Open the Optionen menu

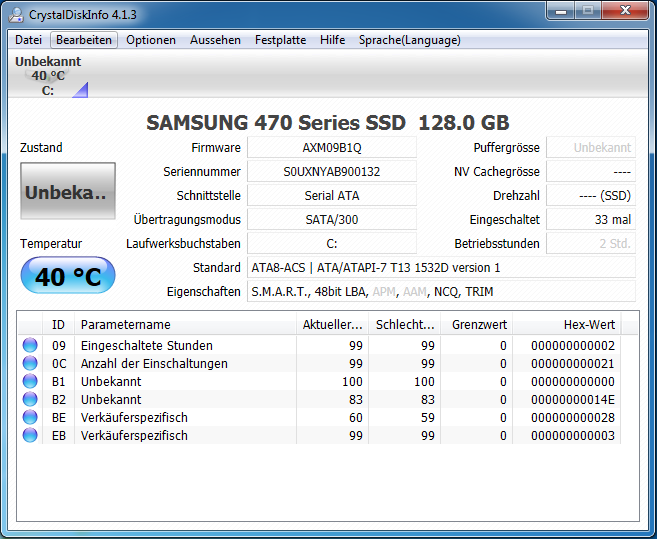point(151,40)
